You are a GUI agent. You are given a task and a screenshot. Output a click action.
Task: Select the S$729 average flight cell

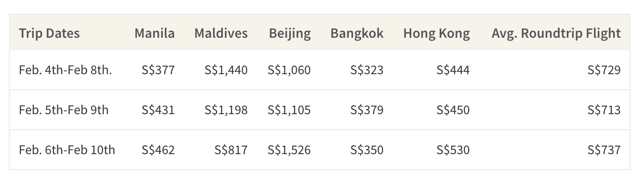pos(604,70)
